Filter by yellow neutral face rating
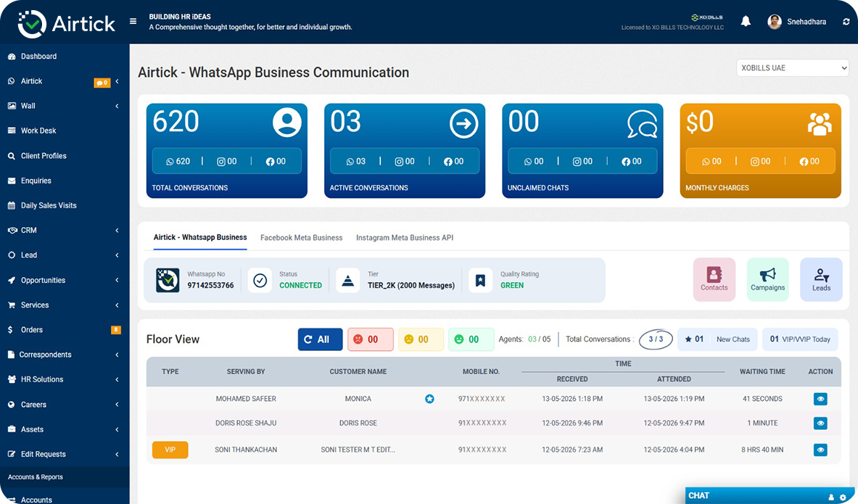 tap(421, 339)
